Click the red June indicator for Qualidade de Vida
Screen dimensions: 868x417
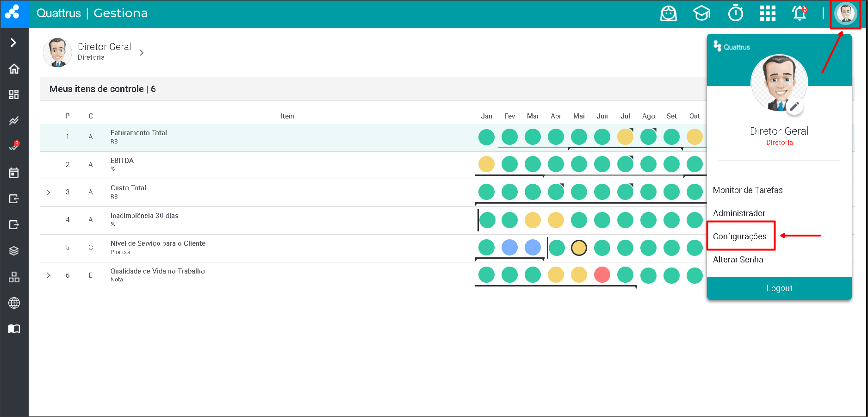pos(602,275)
